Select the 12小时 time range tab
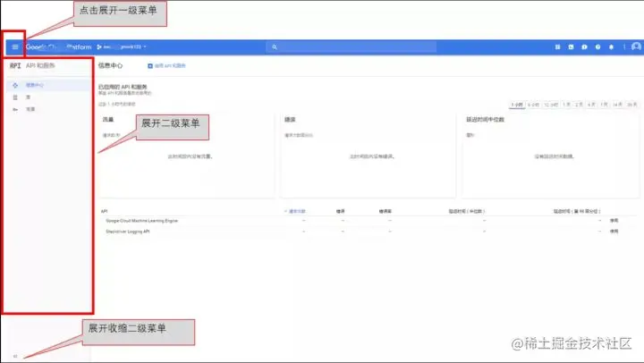Screen dimensions: 644x363 [551, 105]
